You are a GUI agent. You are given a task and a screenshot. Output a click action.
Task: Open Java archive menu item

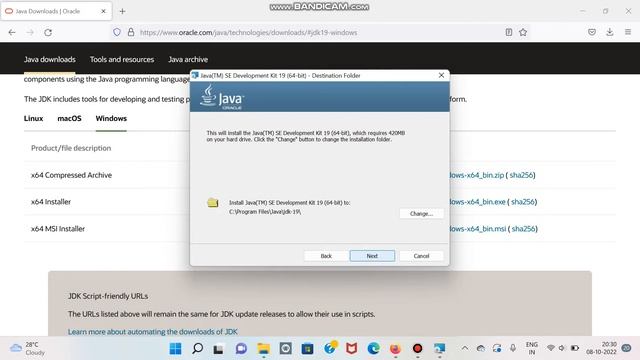click(188, 59)
